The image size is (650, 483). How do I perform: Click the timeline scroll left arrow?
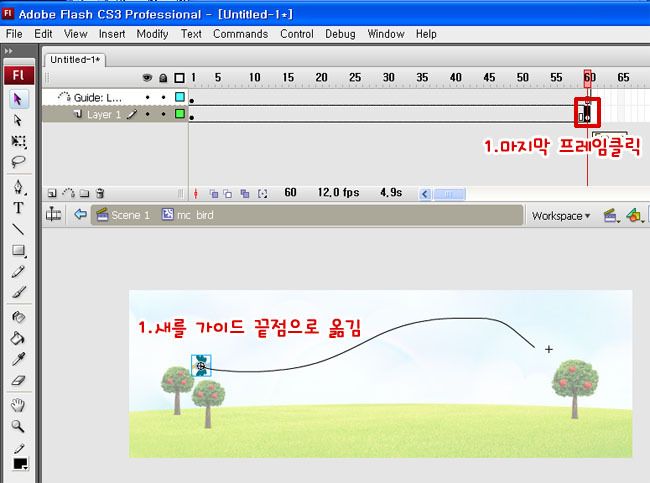424,194
